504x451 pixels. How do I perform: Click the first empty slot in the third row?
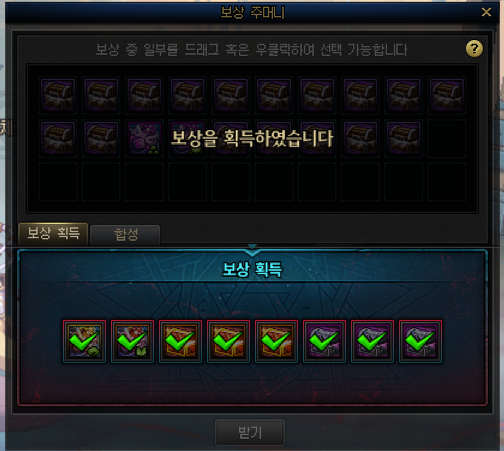(x=58, y=182)
